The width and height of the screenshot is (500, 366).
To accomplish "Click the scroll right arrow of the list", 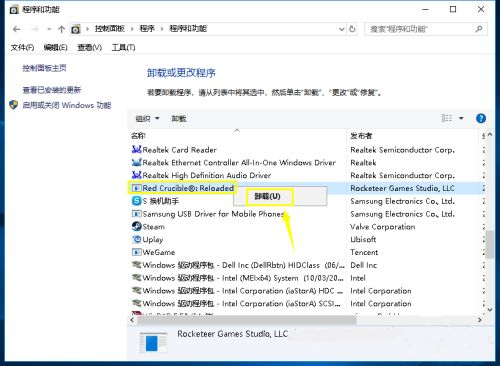I will [x=479, y=320].
